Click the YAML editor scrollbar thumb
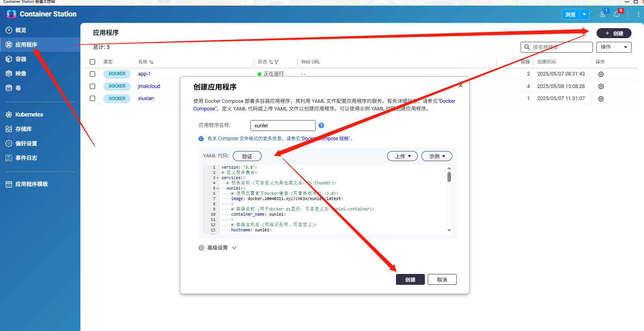The height and width of the screenshot is (331, 644). (449, 177)
